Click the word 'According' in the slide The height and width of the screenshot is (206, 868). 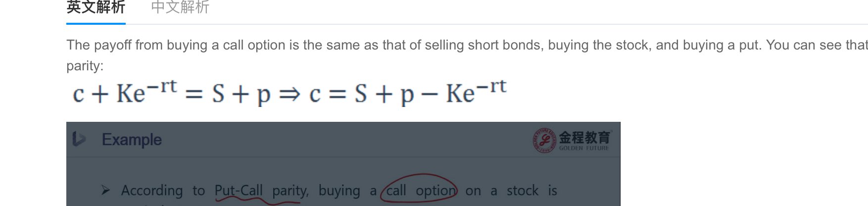pos(152,190)
